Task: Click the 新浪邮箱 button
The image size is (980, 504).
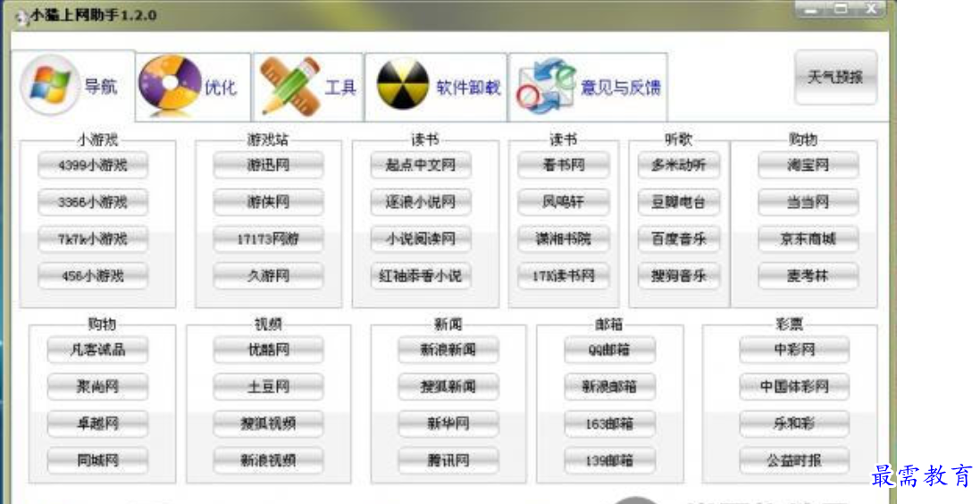Action: click(609, 386)
